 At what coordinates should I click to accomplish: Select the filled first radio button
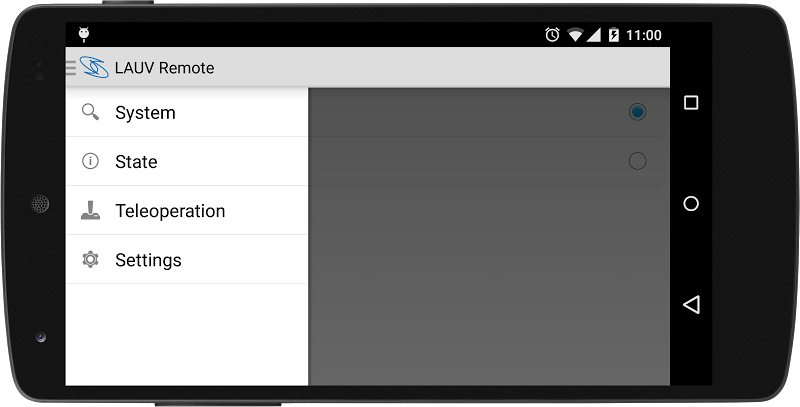click(637, 112)
